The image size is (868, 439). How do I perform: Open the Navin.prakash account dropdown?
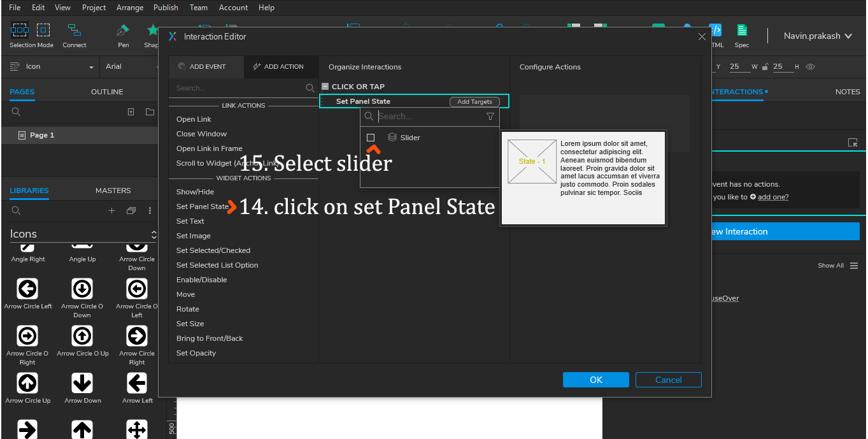tap(818, 36)
